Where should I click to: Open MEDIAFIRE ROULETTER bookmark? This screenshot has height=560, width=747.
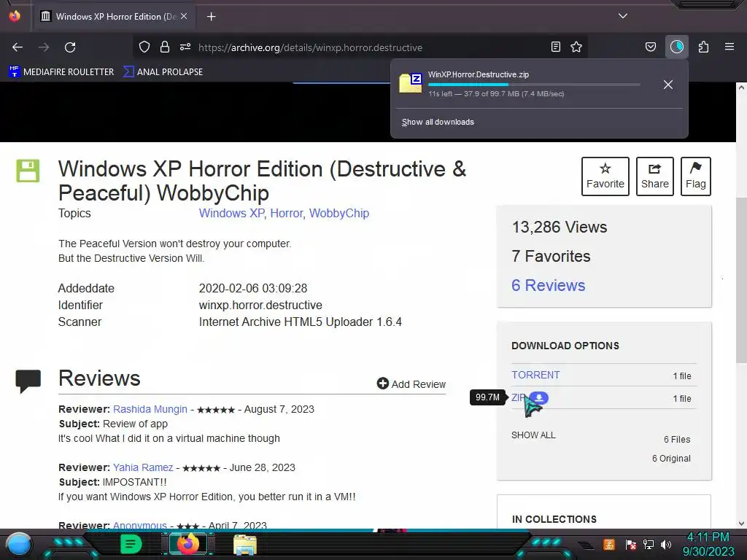(61, 72)
